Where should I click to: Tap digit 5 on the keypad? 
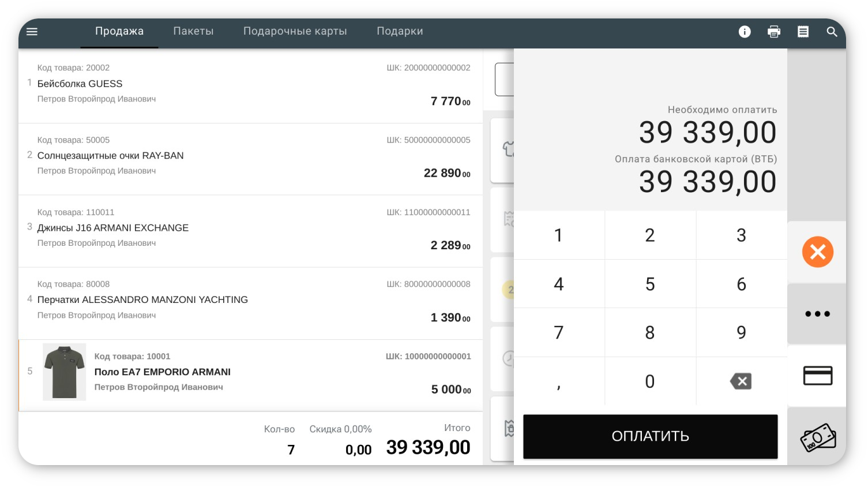(650, 284)
